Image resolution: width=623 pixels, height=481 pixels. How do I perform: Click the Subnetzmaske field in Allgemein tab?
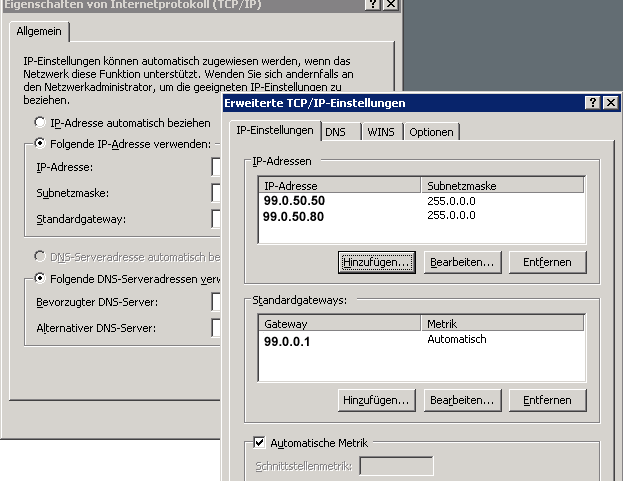[216, 193]
